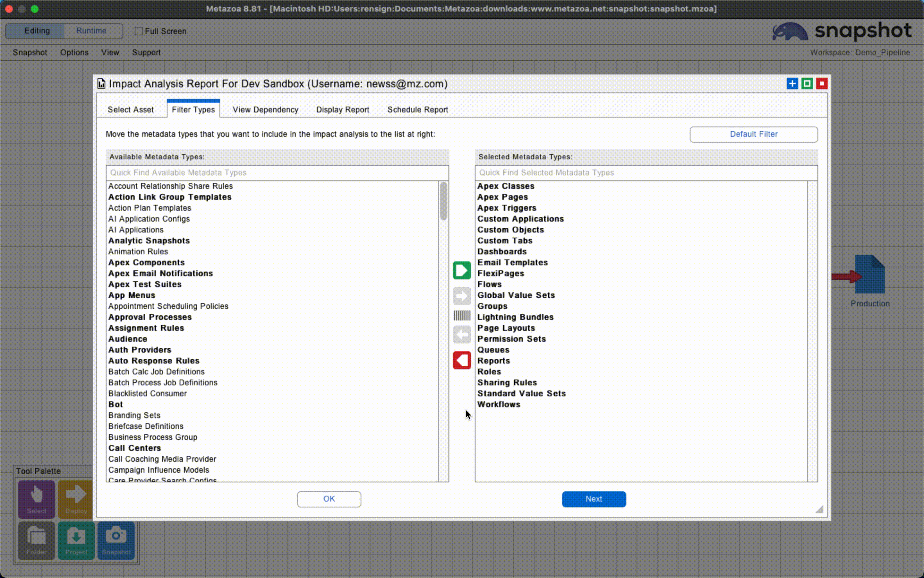Select Dashboards in selected list
Viewport: 924px width, 578px height.
641,251
